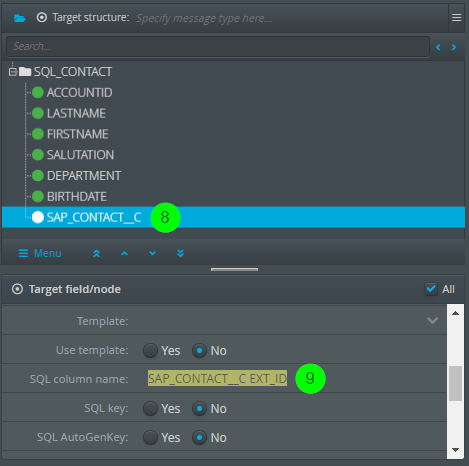Uncheck the All checkbox
Screen dimensions: 469x466
[x=431, y=289]
